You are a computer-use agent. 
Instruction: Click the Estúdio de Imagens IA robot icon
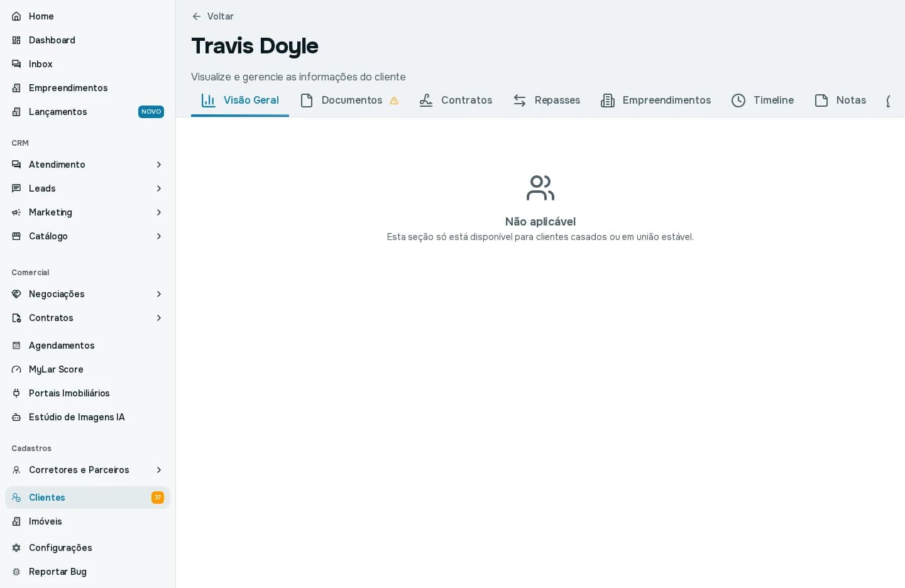(x=16, y=417)
